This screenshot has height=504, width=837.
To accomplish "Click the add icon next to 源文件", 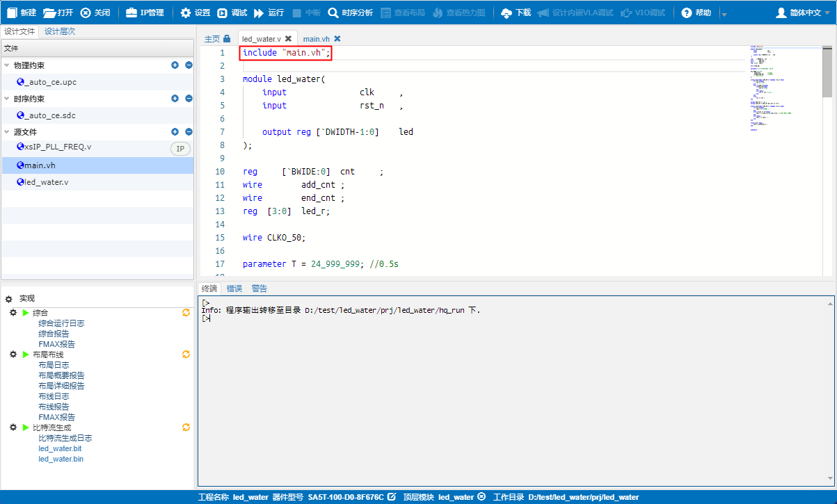I will point(175,131).
